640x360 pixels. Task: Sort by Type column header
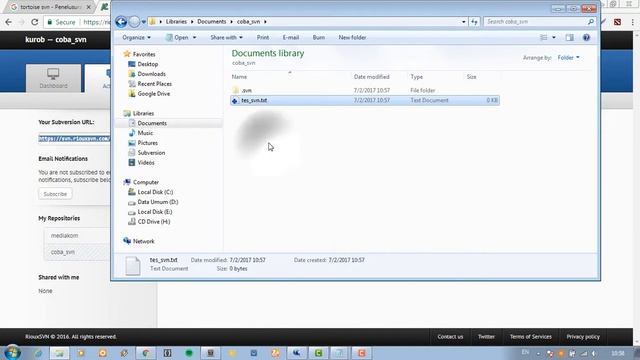[417, 77]
